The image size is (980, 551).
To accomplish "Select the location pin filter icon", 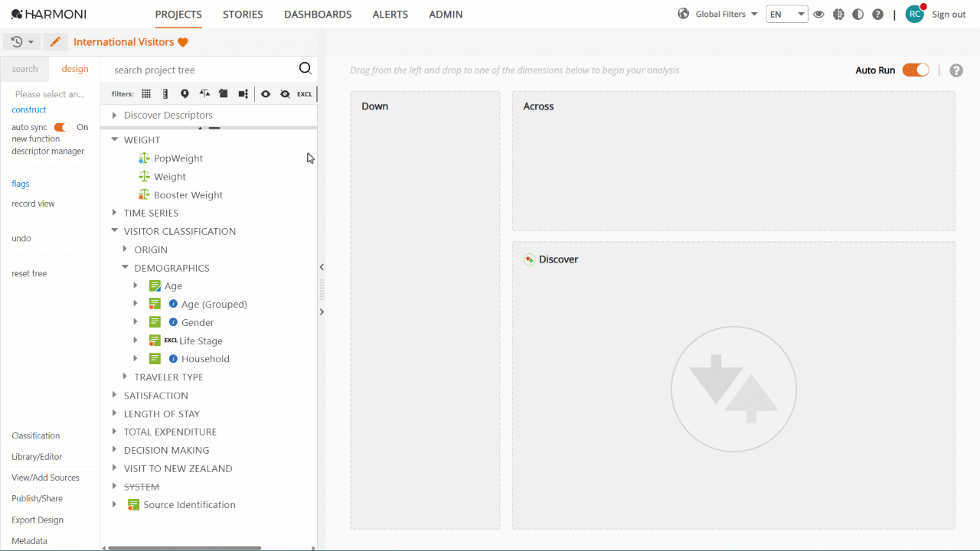I will click(185, 94).
